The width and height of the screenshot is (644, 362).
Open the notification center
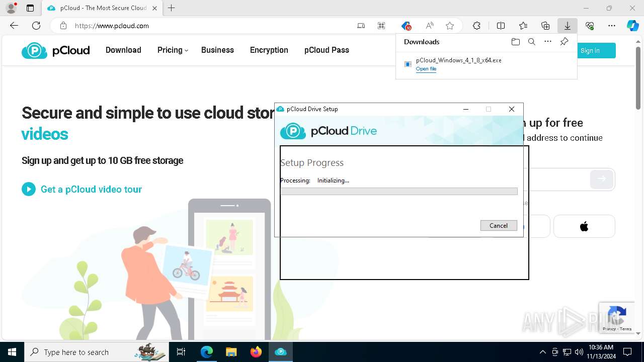tap(627, 352)
